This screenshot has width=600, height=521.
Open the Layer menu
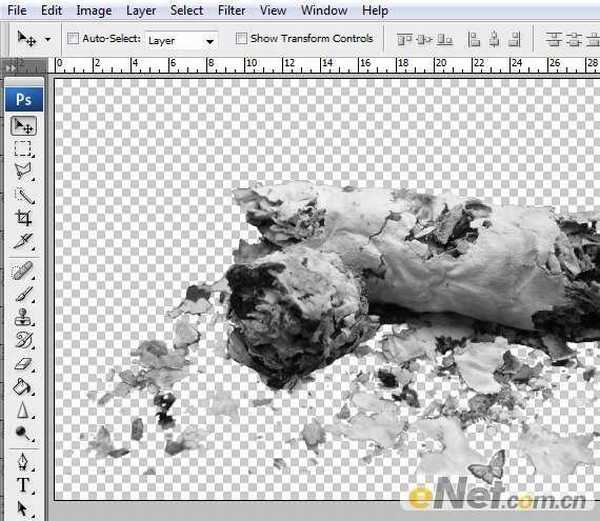coord(141,11)
